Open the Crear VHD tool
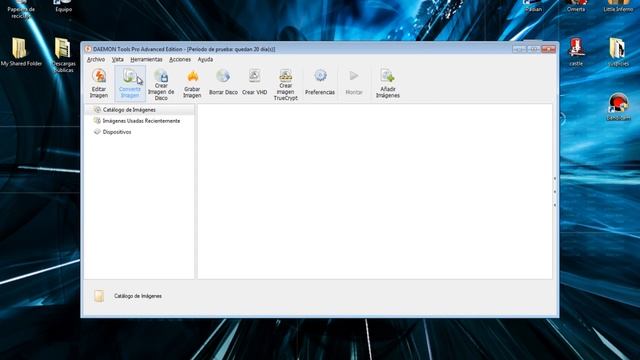This screenshot has width=640, height=360. [254, 82]
